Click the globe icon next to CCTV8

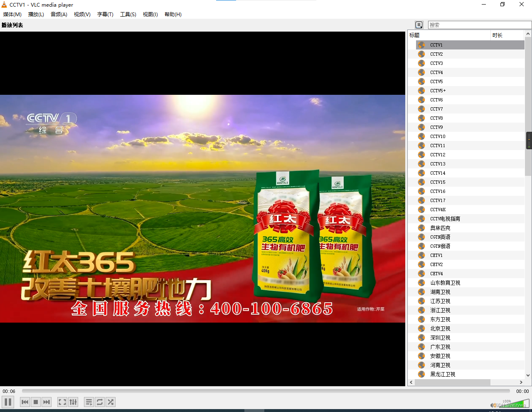point(421,118)
